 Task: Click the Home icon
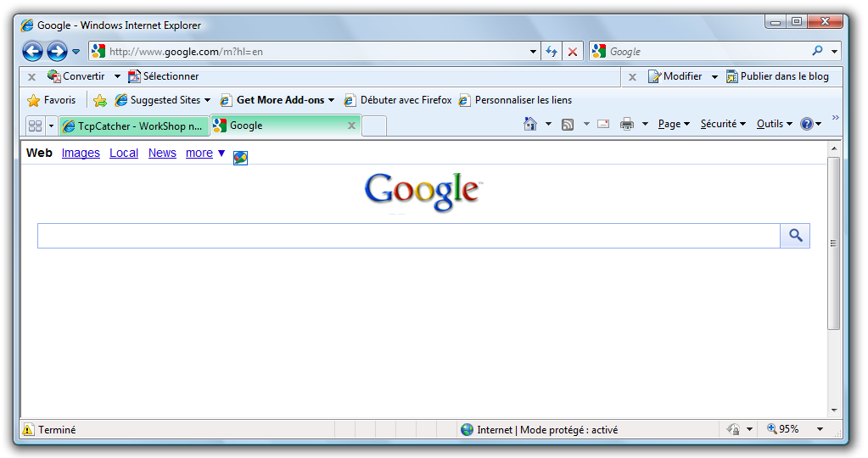[x=529, y=124]
